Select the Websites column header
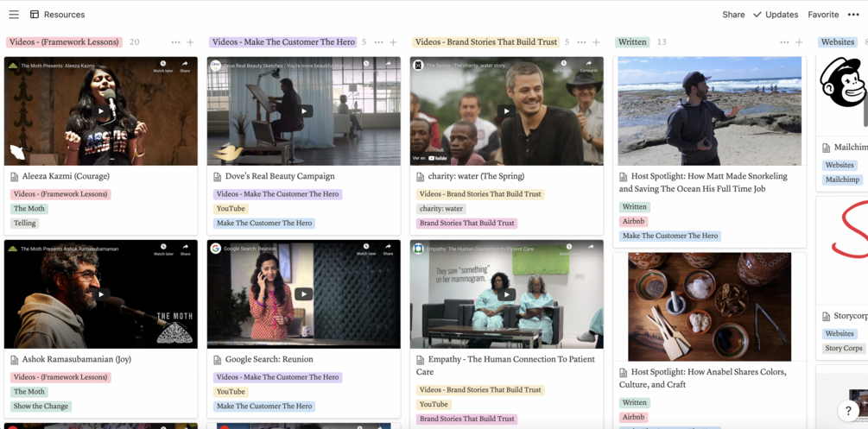The height and width of the screenshot is (429, 868). click(x=838, y=42)
